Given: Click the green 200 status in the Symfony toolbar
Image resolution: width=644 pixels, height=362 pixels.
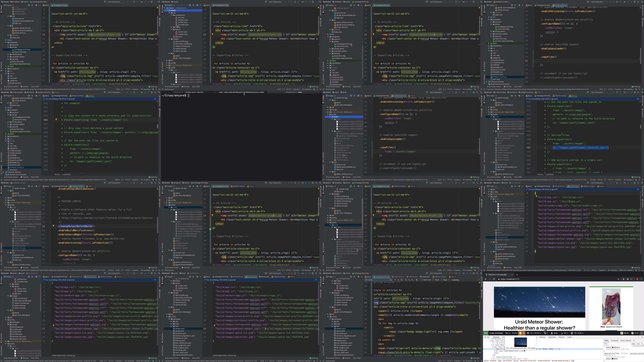Looking at the screenshot, I should tap(486, 333).
